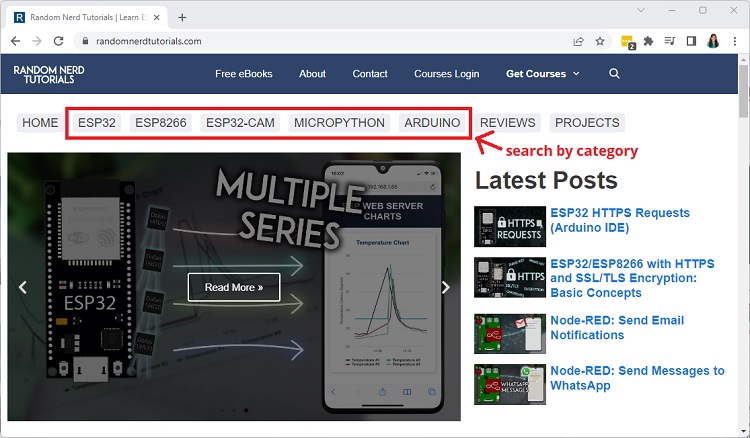Image resolution: width=750 pixels, height=438 pixels.
Task: Open Courses Login
Action: click(447, 74)
